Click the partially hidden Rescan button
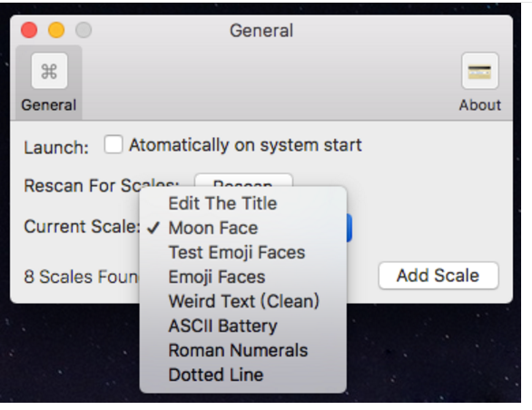 click(x=243, y=180)
